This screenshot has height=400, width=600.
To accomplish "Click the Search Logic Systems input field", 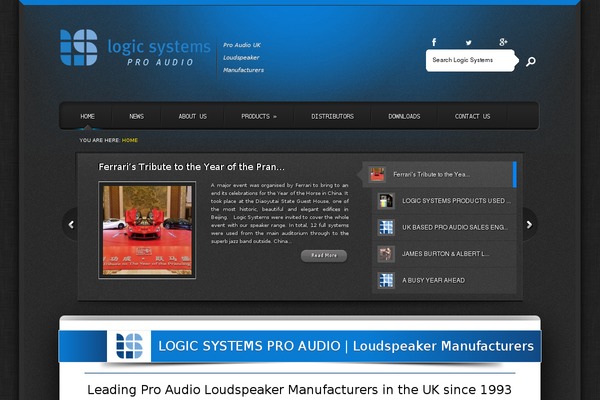I will click(x=471, y=60).
